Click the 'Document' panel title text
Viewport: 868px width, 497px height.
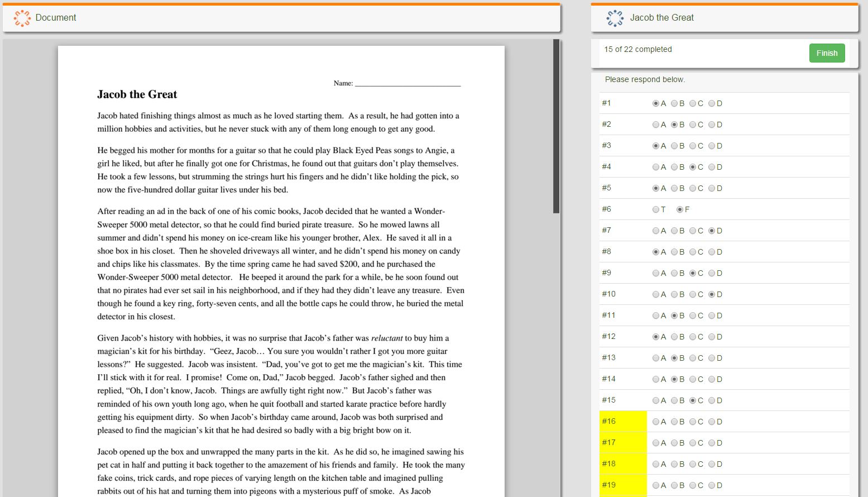[x=56, y=17]
